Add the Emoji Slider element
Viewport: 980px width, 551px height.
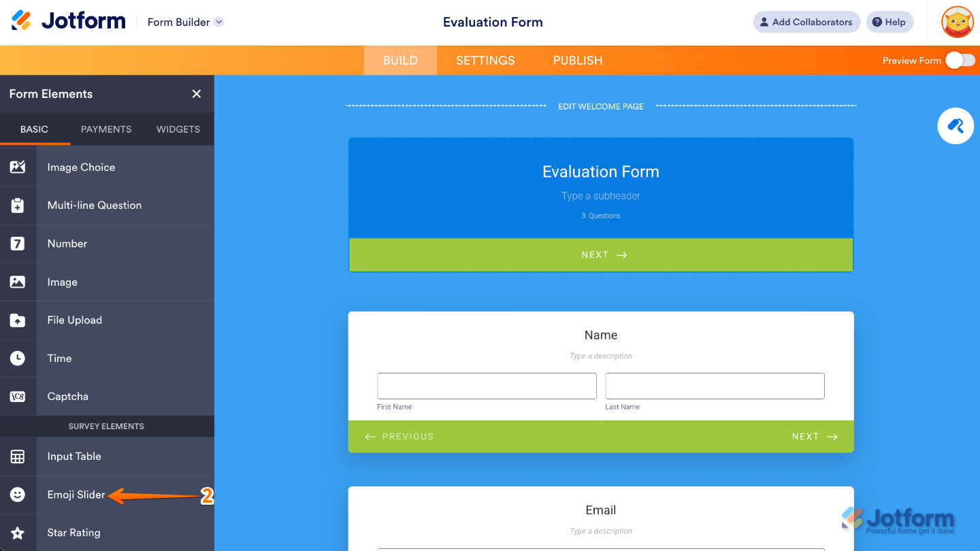coord(75,495)
